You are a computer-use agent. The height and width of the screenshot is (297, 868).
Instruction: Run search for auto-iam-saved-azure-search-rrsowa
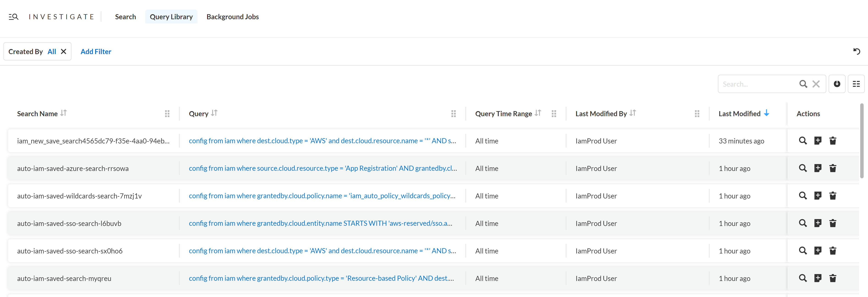pos(803,168)
